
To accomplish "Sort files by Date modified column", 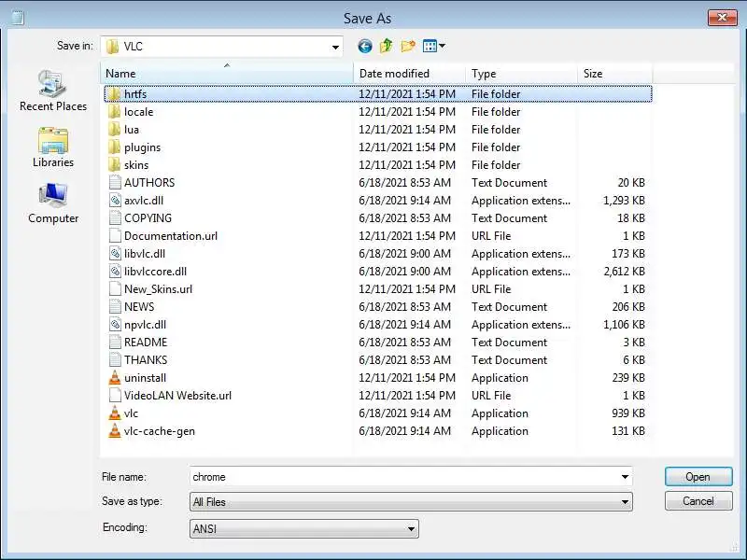I will (409, 74).
